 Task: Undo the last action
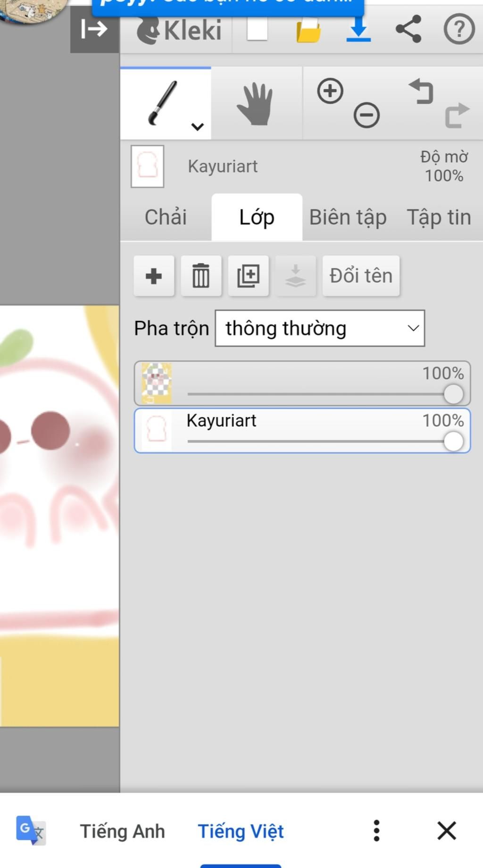pos(421,92)
